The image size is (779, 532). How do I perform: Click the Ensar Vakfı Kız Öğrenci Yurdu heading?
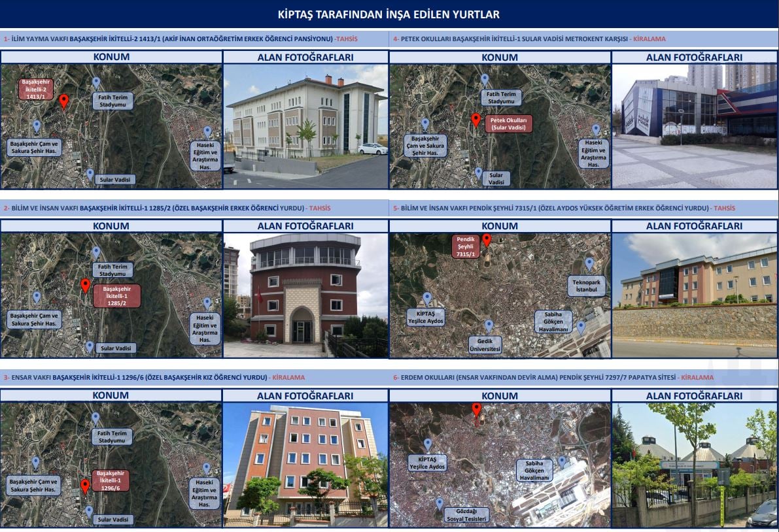pos(154,378)
